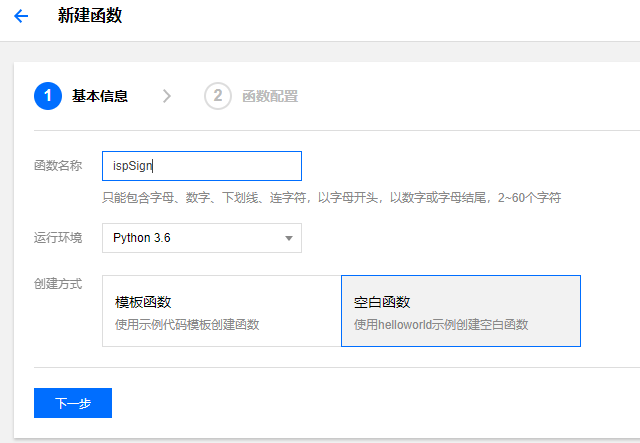Click the step 2 circle icon
Screen dimensions: 640x443
pyautogui.click(x=217, y=96)
